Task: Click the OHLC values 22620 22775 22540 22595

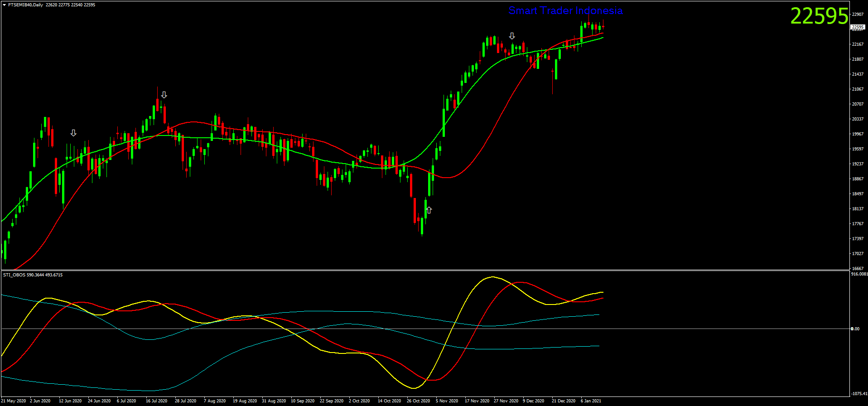Action: pos(71,5)
